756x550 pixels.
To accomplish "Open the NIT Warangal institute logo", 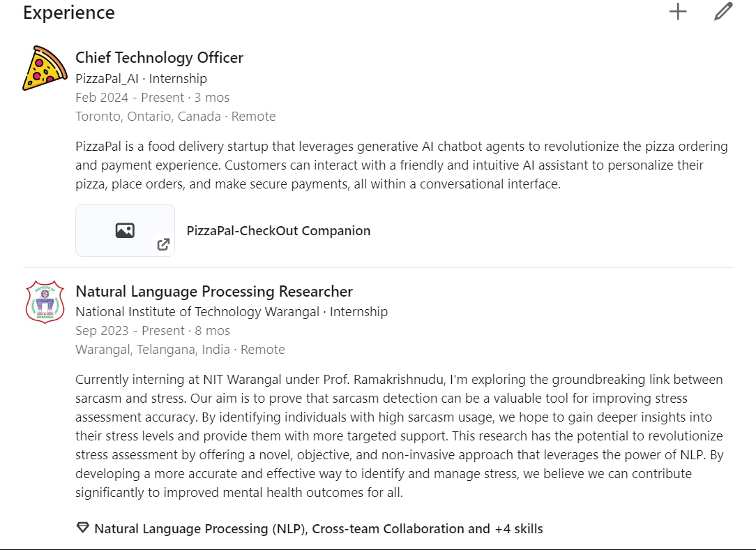I will [45, 302].
